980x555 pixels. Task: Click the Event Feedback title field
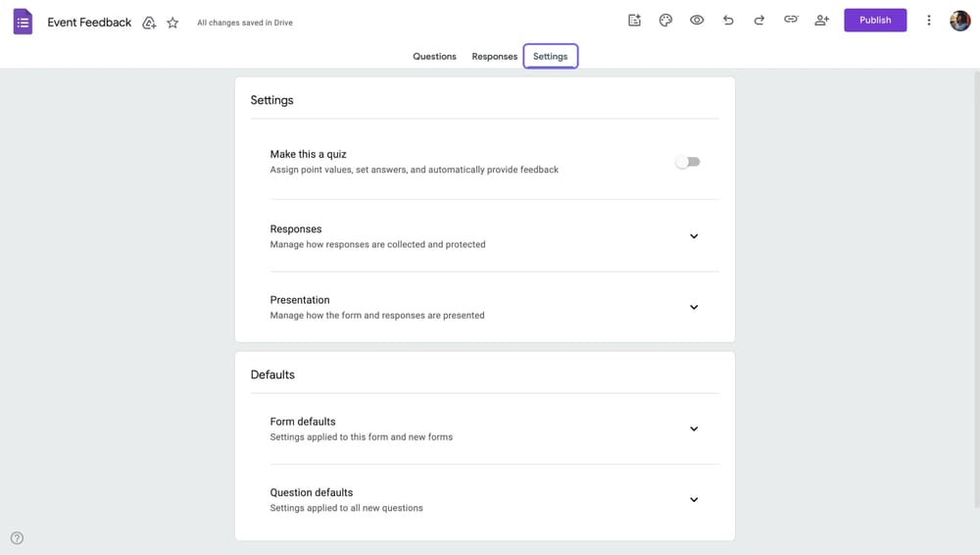(89, 23)
